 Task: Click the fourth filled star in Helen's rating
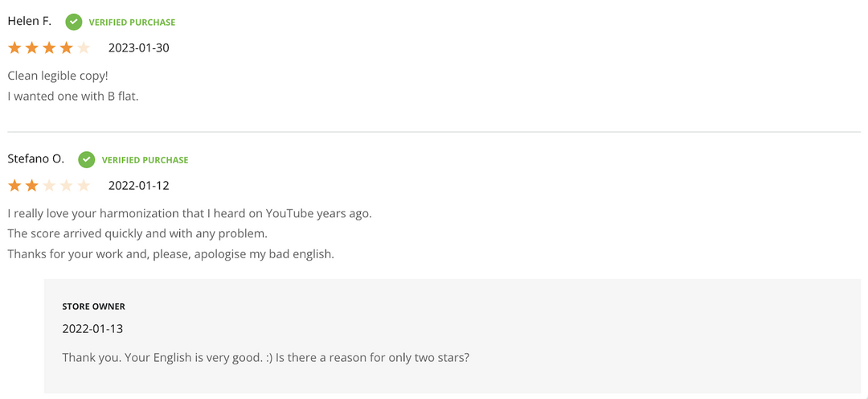pos(66,47)
